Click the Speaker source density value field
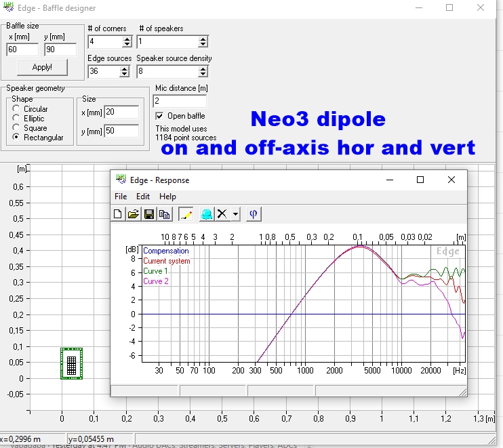 (167, 71)
